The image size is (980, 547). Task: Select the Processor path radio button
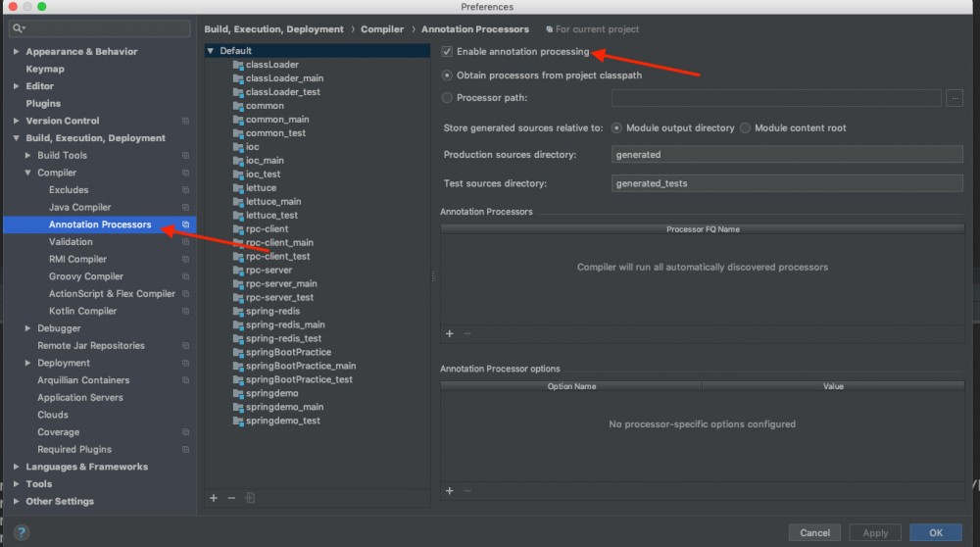coord(448,98)
